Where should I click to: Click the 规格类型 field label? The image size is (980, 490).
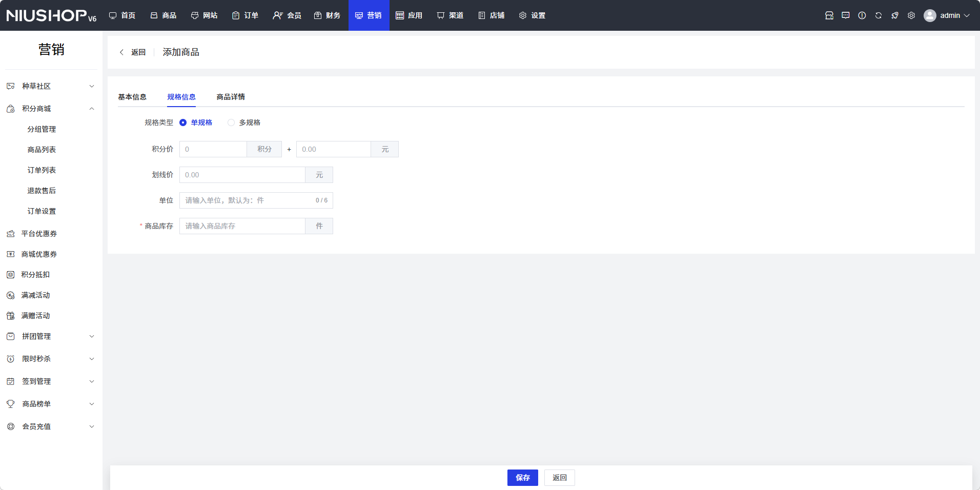(159, 122)
